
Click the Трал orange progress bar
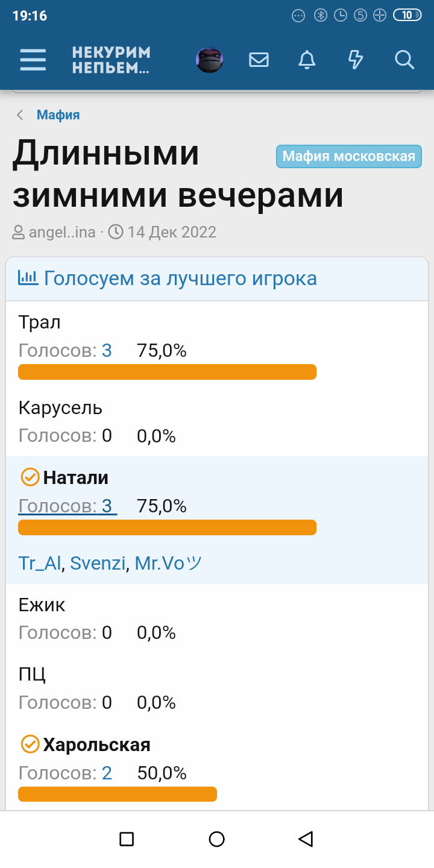tap(167, 372)
